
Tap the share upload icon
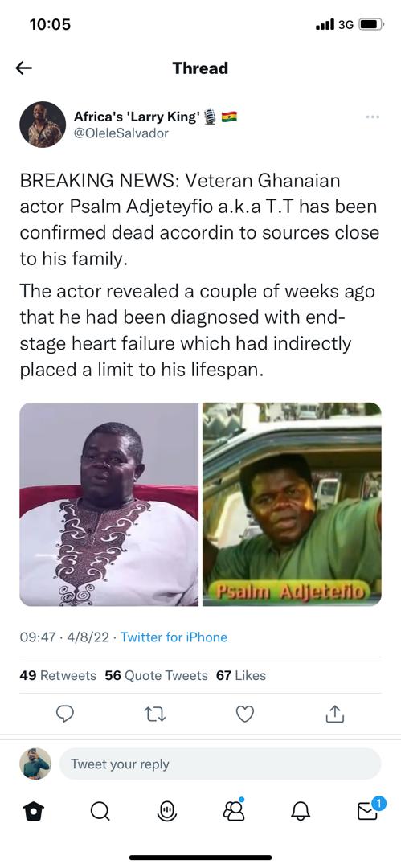(334, 714)
